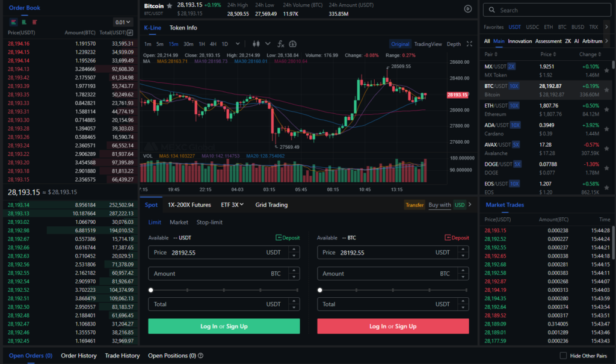Open the chart indicators fx icon
This screenshot has width=616, height=364.
(280, 44)
